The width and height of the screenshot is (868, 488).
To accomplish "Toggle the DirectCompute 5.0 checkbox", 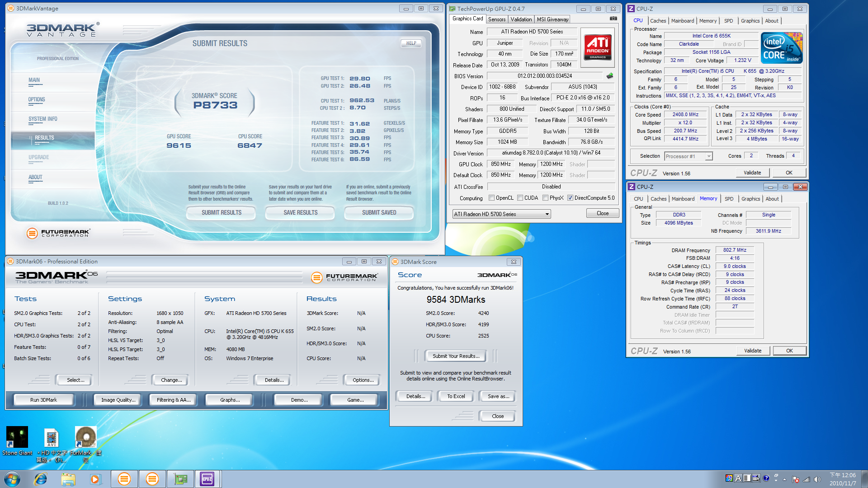I will (x=570, y=198).
